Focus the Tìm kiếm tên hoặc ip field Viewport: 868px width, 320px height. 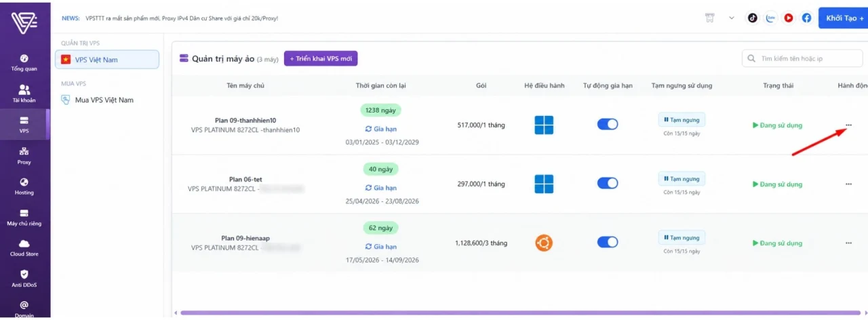coord(801,58)
